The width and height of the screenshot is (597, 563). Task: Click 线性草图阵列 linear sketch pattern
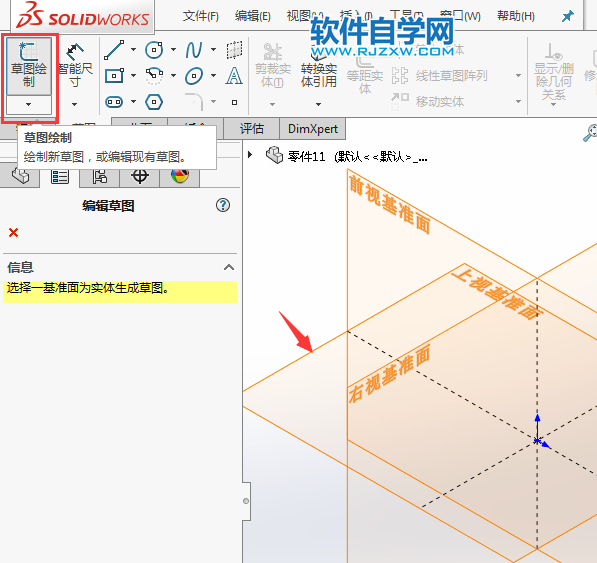coord(440,76)
